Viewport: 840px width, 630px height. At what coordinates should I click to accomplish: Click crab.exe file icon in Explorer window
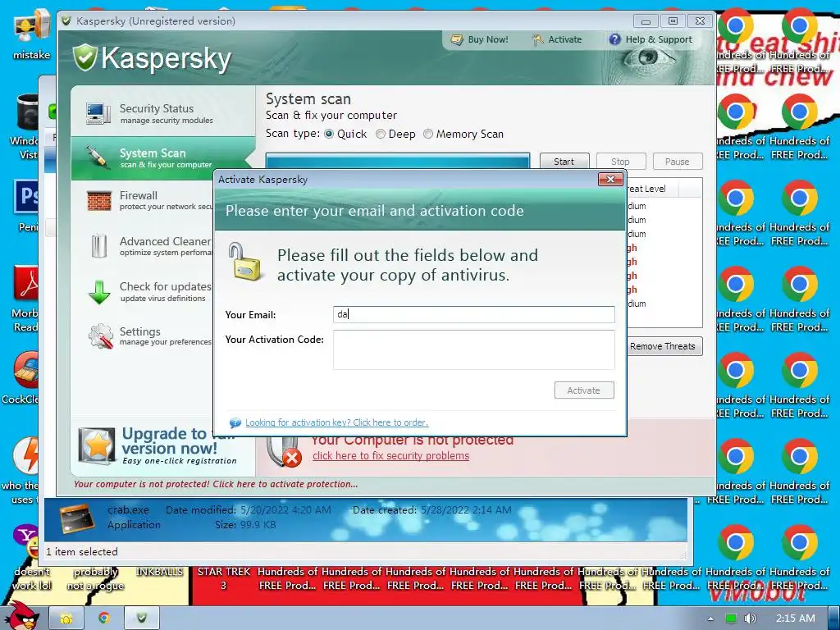pos(78,518)
